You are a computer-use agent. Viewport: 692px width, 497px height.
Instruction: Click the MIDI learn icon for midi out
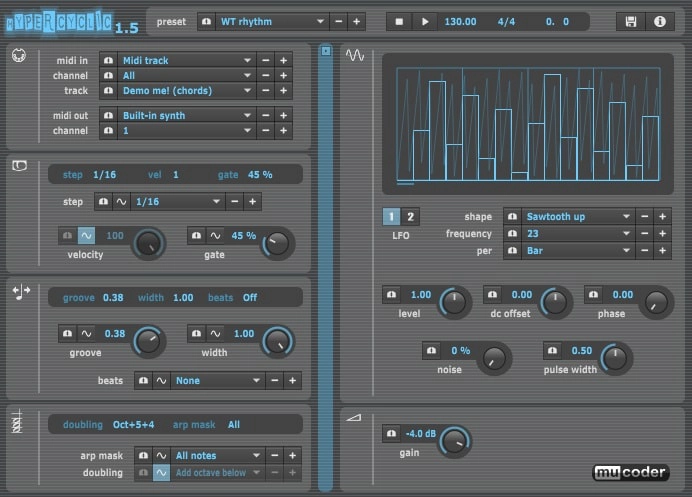pos(108,116)
